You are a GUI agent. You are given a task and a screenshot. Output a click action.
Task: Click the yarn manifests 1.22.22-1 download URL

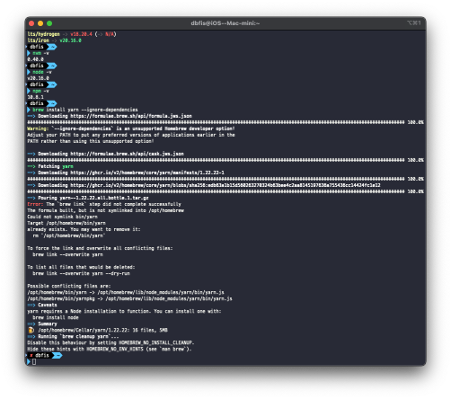(x=147, y=173)
